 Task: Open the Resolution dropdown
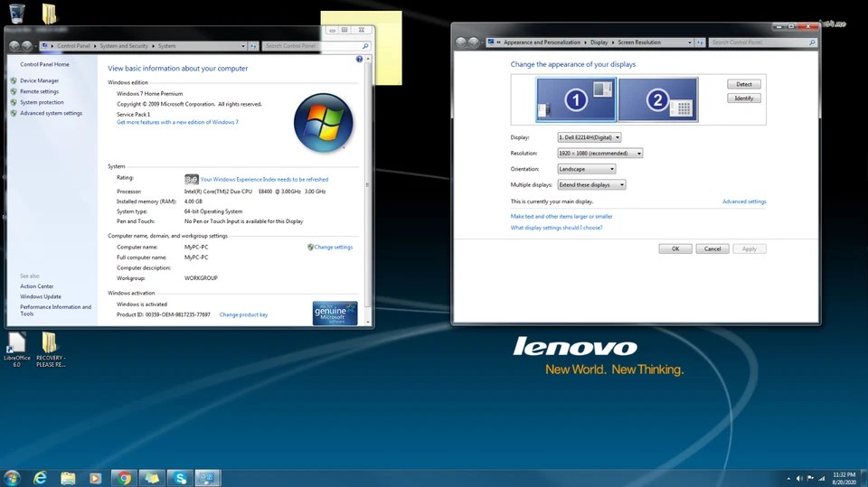point(600,154)
